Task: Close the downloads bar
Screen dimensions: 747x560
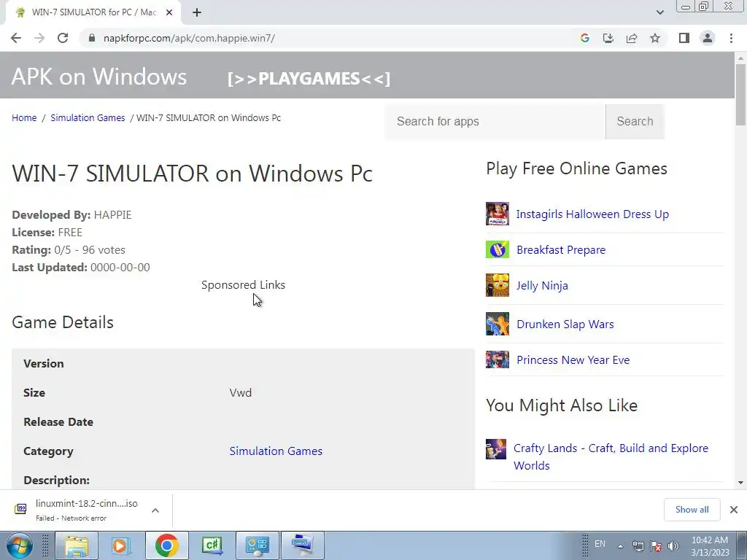Action: [734, 510]
